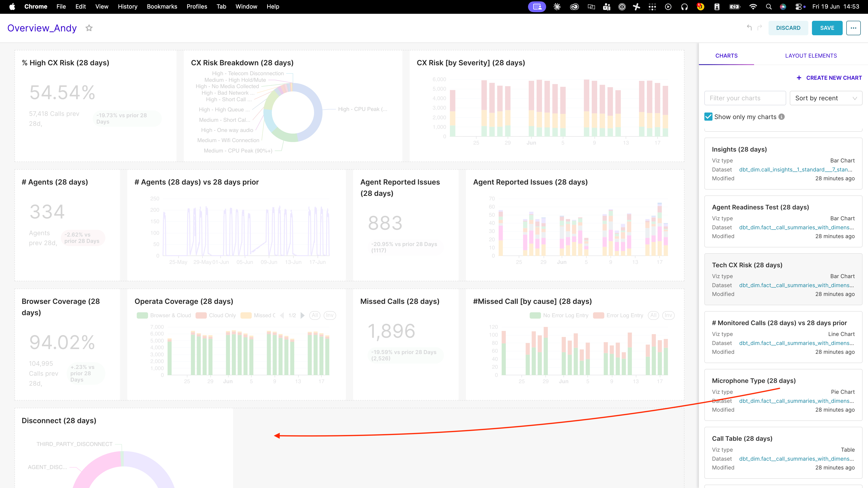This screenshot has width=868, height=488.
Task: Click the CX Risk Breakdown chart title
Action: coord(242,63)
